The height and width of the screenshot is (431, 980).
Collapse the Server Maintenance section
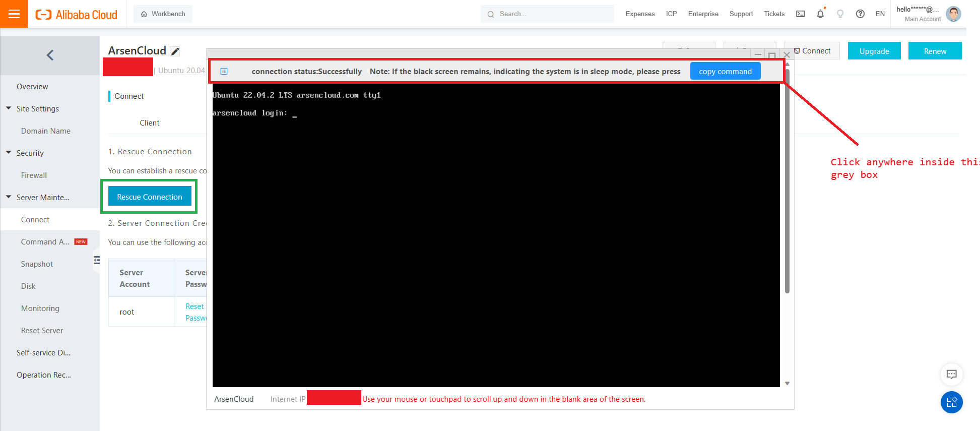(9, 197)
